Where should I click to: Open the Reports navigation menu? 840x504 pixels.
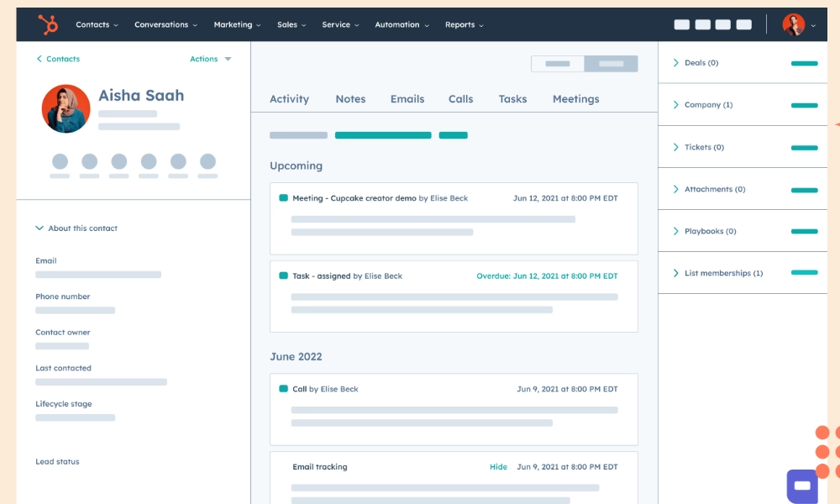[x=464, y=24]
